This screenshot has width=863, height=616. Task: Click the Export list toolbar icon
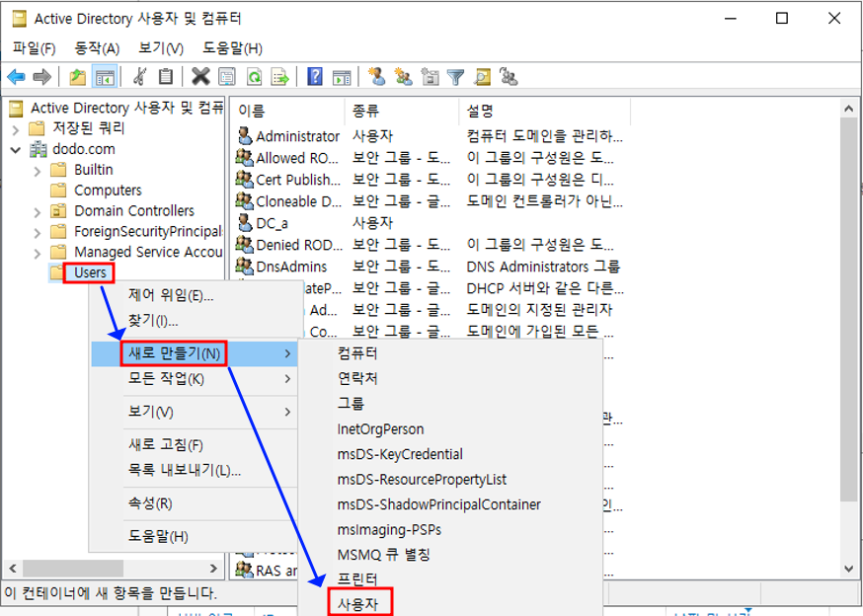279,77
